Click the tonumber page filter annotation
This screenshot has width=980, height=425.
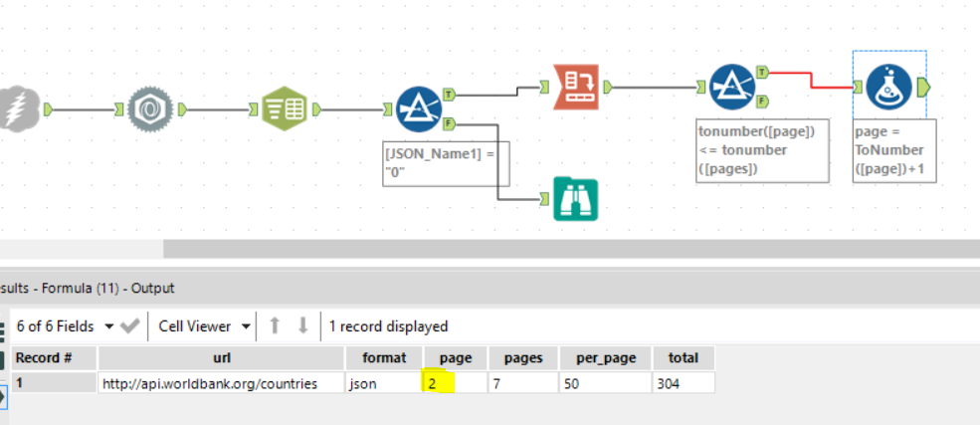click(762, 150)
